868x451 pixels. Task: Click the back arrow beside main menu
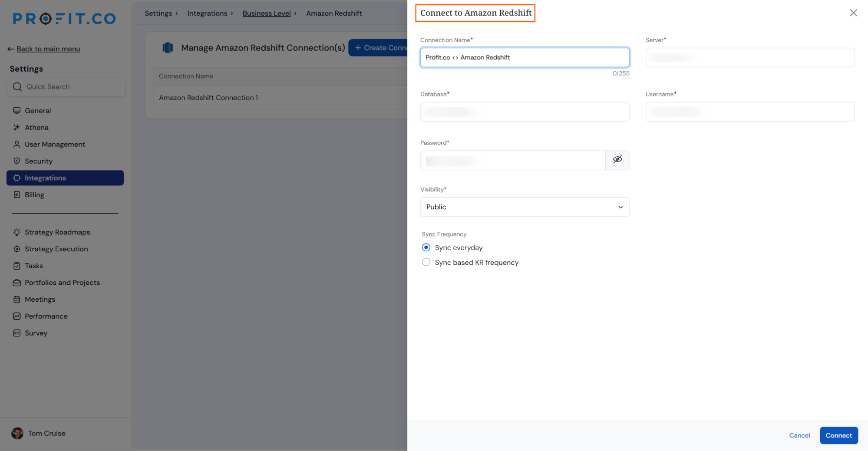tap(11, 49)
